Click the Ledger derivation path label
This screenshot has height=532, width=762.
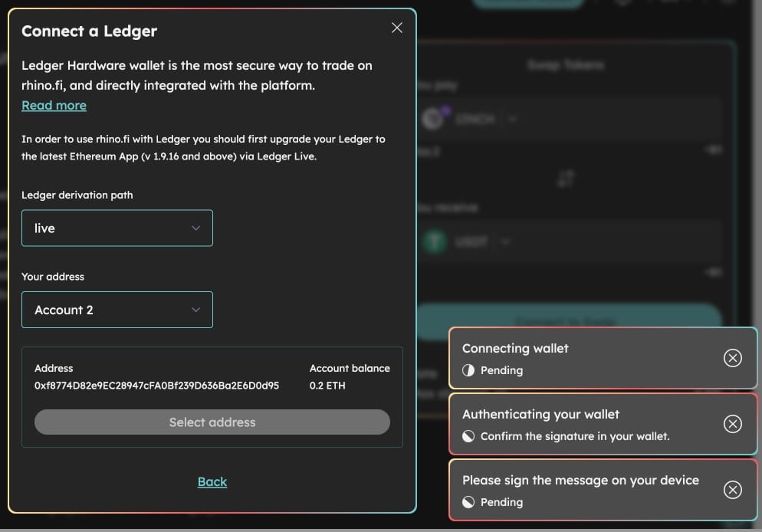click(x=77, y=195)
